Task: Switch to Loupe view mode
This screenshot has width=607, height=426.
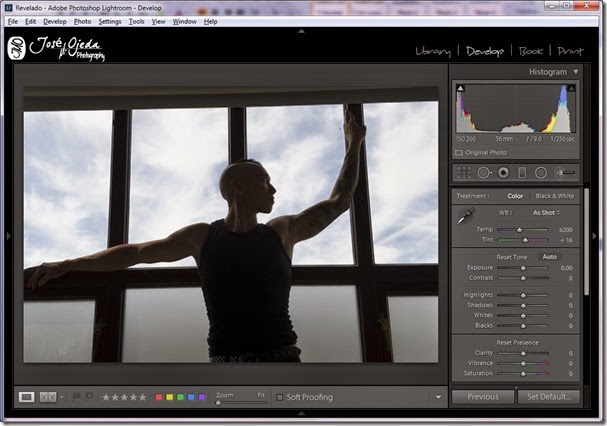Action: click(26, 397)
